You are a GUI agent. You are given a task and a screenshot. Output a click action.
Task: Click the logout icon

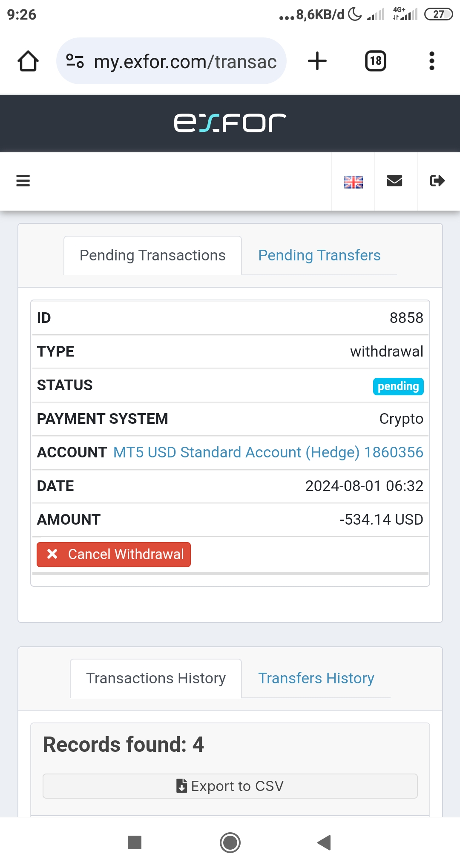point(437,181)
